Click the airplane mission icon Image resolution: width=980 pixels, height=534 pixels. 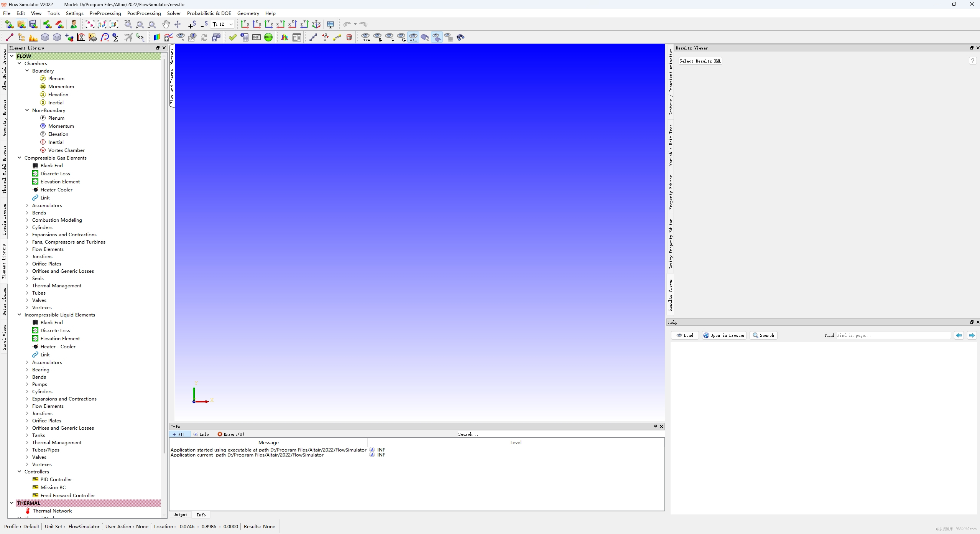click(128, 37)
